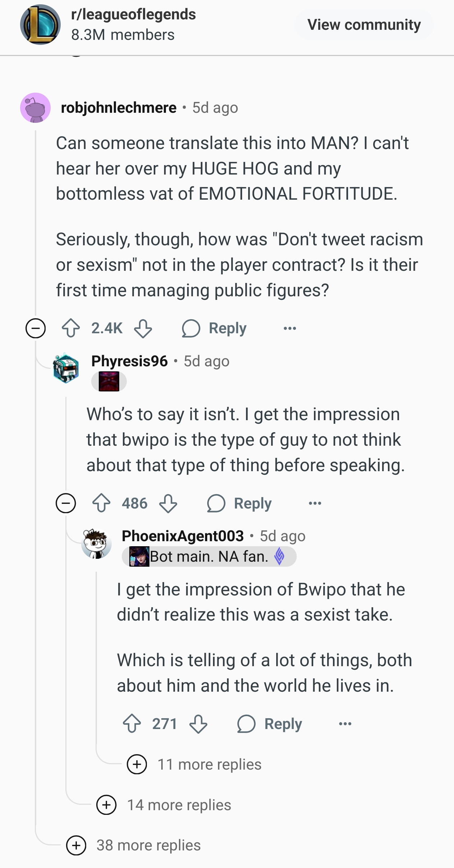Upvote PhoenixAgent003's comment
The height and width of the screenshot is (868, 454).
[x=132, y=724]
